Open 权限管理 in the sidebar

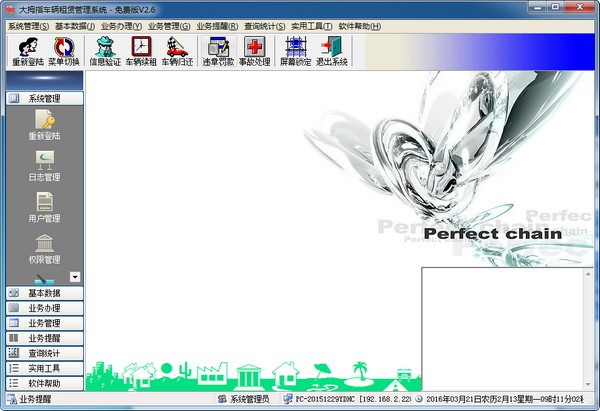click(44, 248)
